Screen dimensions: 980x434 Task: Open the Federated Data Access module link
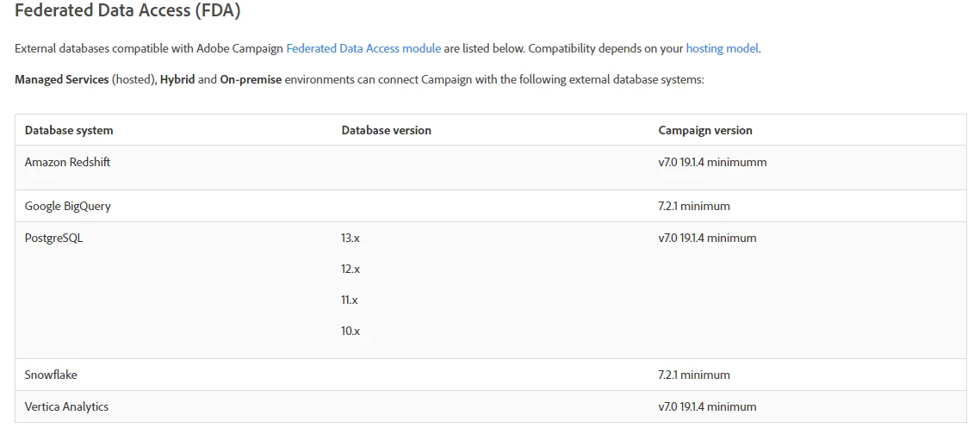click(363, 48)
